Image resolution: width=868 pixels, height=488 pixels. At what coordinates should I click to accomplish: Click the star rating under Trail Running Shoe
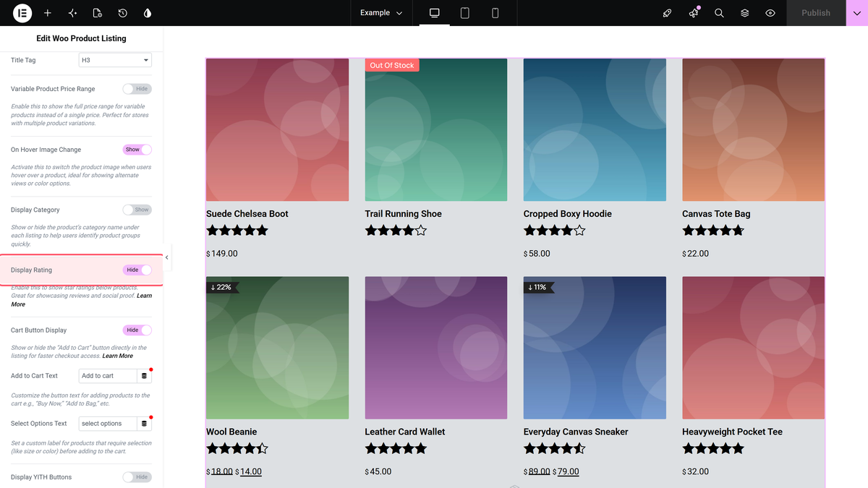(396, 231)
